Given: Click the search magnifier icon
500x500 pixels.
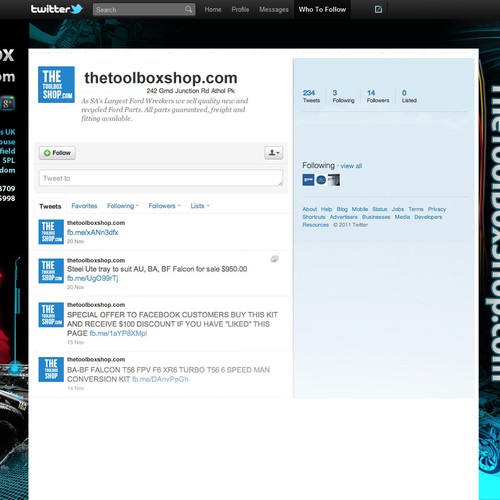Looking at the screenshot, I should tap(188, 9).
